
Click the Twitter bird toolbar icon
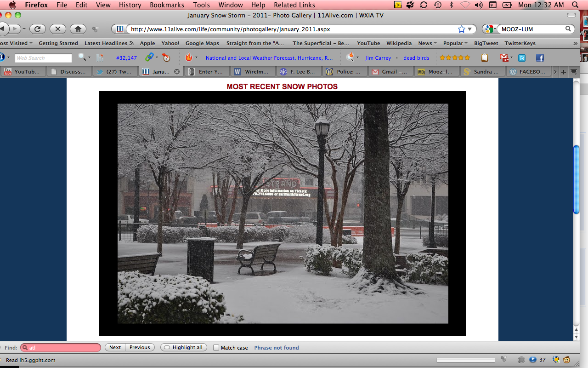522,58
